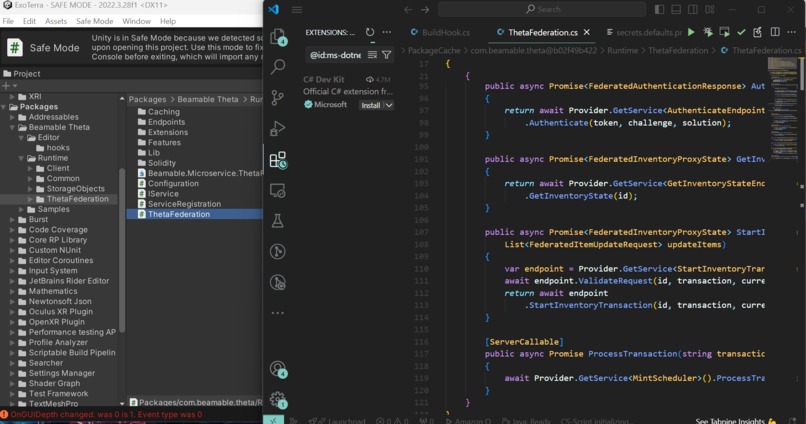This screenshot has width=806, height=424.
Task: Focus the VS Code command search box
Action: (542, 9)
